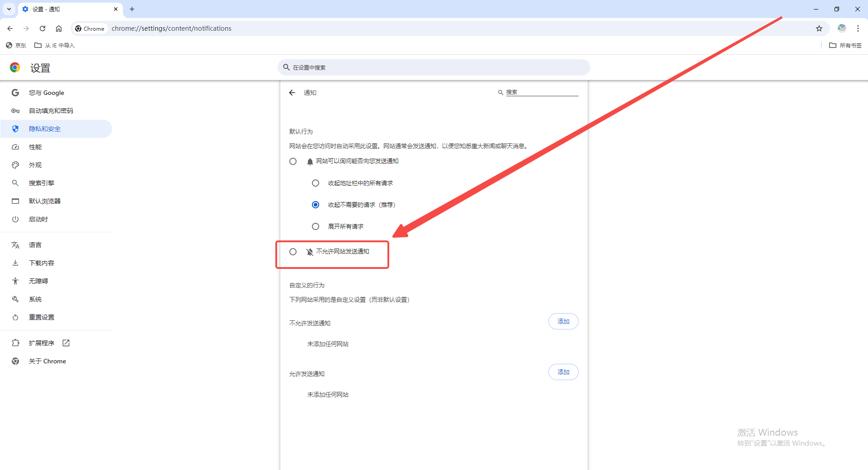Open 重置设置 settings section

point(56,317)
